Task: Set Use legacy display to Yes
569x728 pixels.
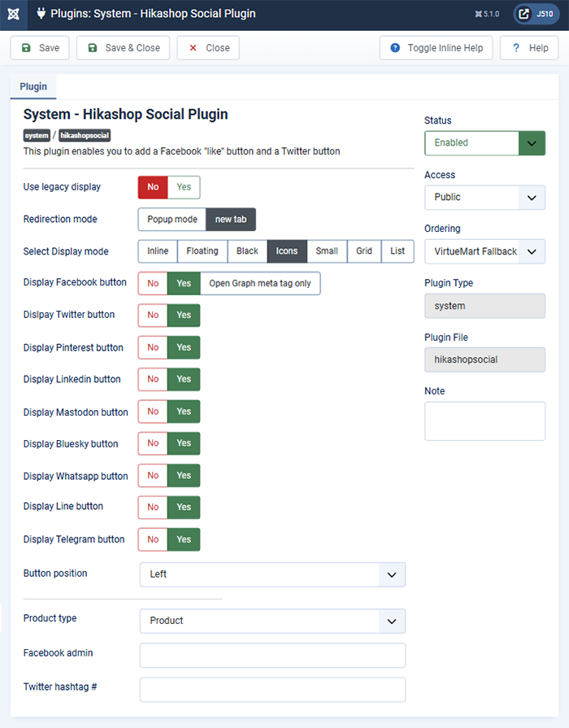Action: (x=184, y=187)
